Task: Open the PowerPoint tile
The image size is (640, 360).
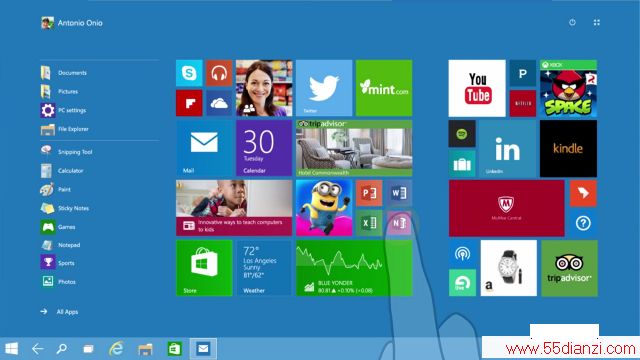Action: [369, 193]
